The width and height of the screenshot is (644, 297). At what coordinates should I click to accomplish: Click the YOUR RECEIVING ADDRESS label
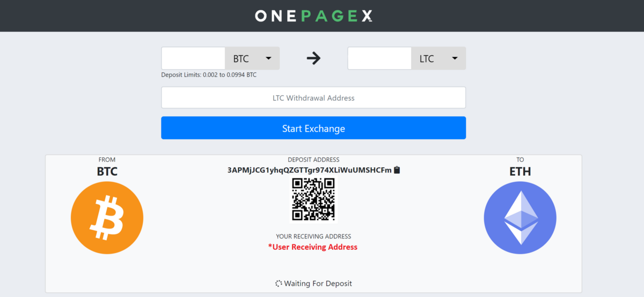pos(313,236)
